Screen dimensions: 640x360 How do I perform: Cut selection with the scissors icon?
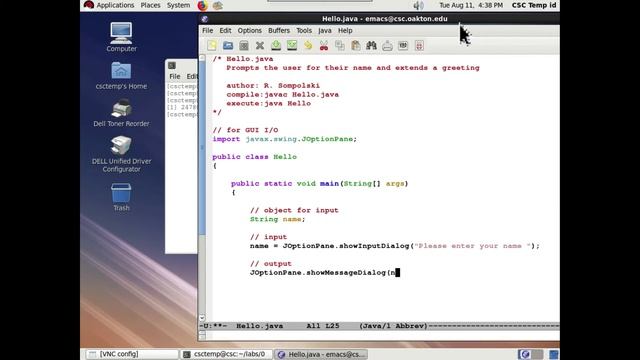point(324,46)
